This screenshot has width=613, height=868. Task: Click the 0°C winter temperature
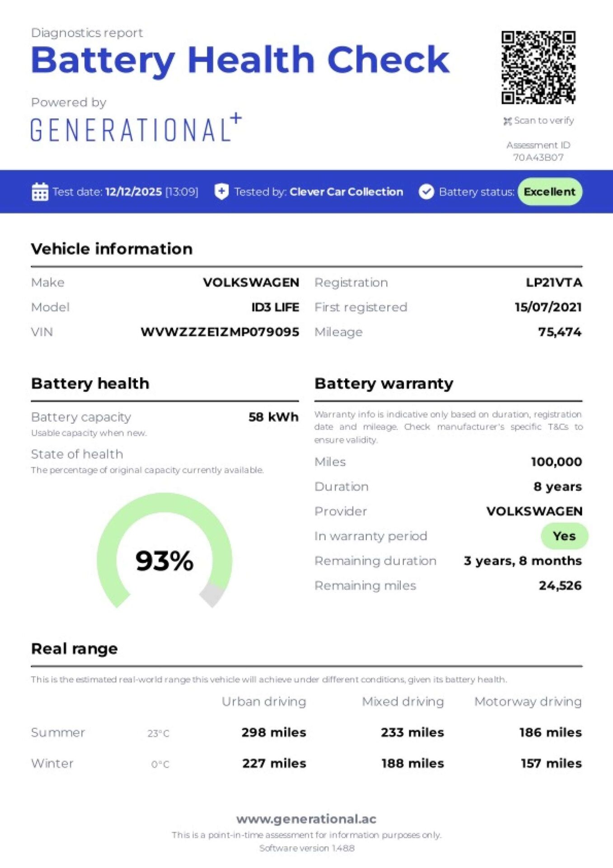tap(160, 764)
